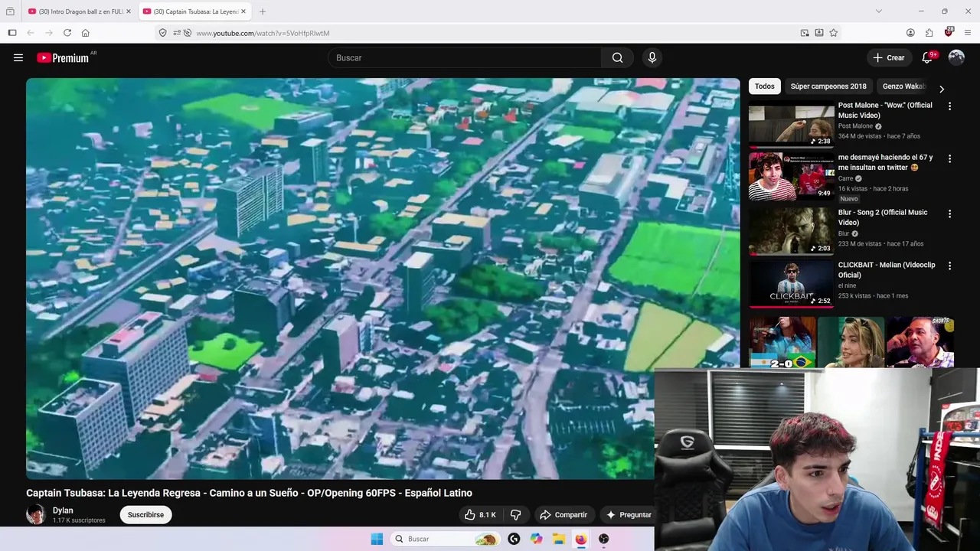Open Post Malone Wow video title
Viewport: 980px width, 551px height.
tap(885, 110)
